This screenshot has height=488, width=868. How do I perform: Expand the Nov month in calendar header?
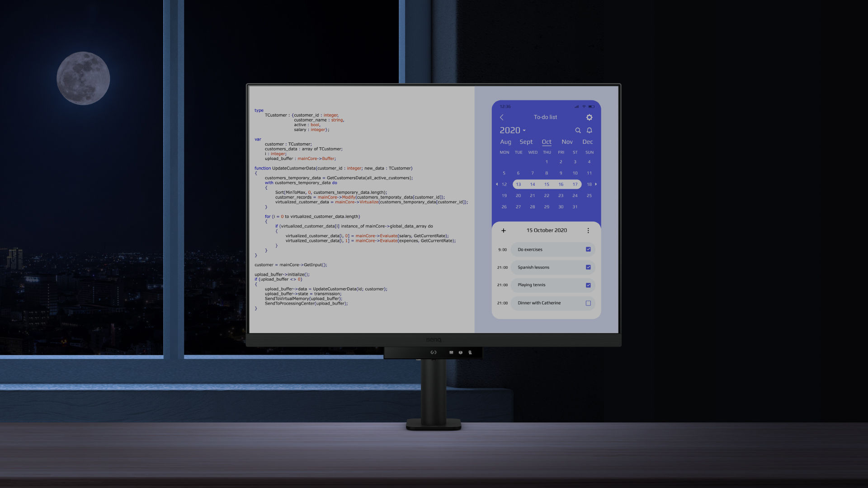[x=566, y=141]
